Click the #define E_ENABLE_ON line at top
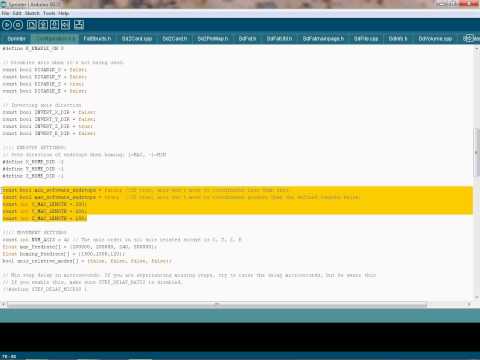The image size is (480, 360). pos(33,49)
